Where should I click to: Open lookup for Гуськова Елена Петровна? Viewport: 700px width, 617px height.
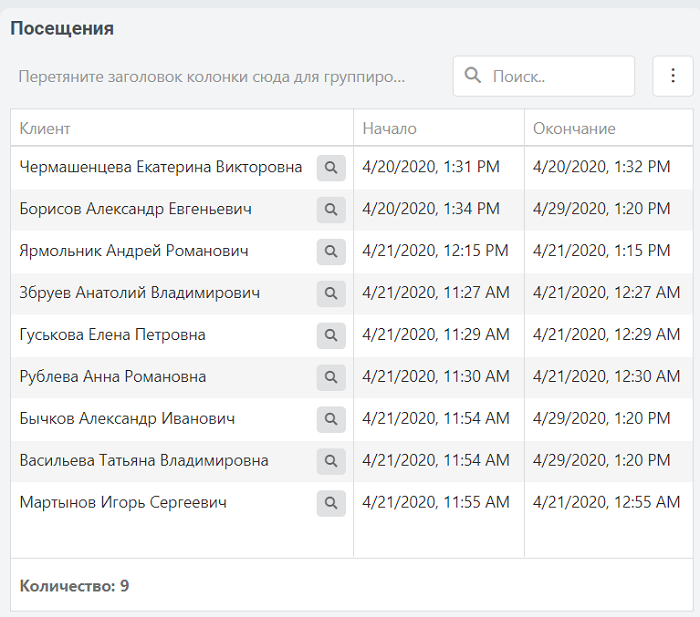(x=331, y=336)
